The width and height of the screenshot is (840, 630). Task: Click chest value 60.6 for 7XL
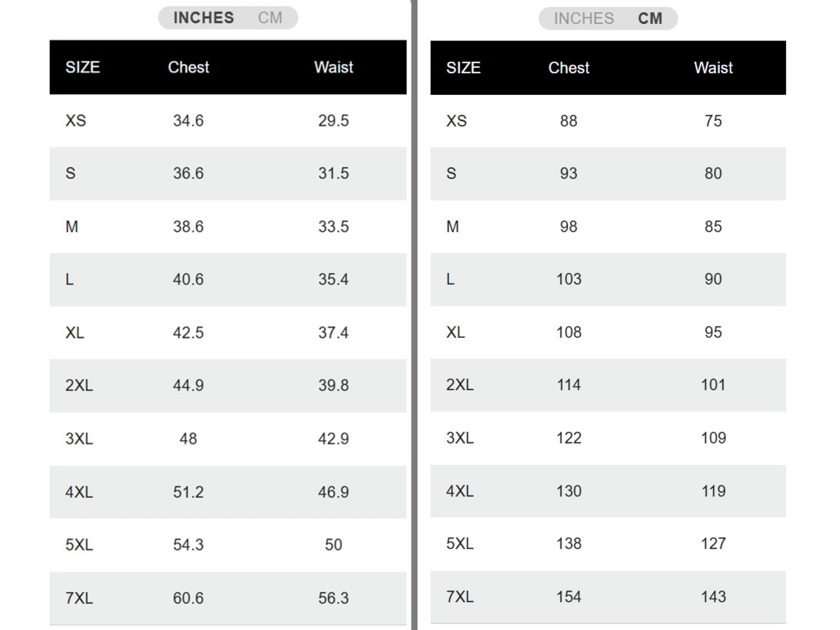[188, 598]
